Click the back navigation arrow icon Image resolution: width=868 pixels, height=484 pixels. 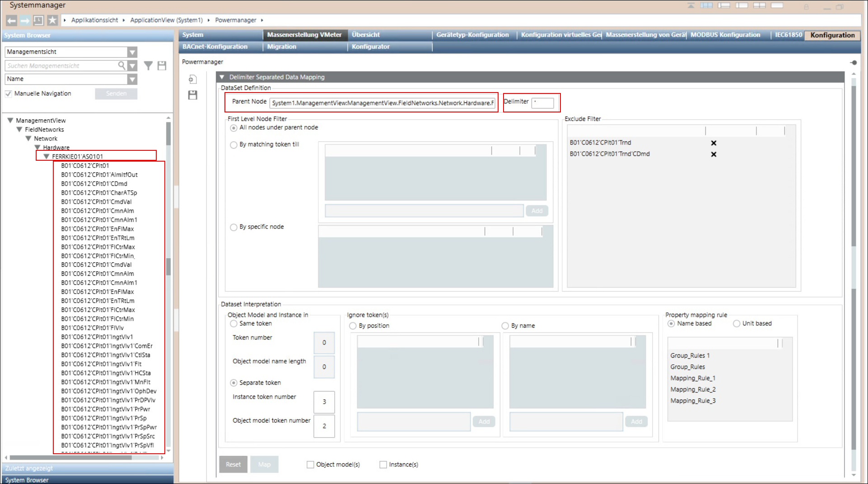click(x=12, y=20)
